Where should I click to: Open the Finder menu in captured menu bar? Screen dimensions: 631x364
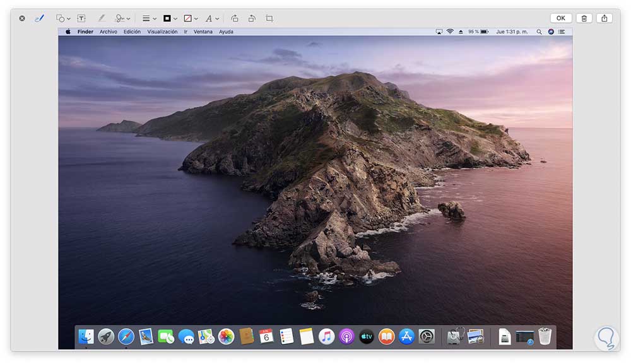click(x=85, y=32)
